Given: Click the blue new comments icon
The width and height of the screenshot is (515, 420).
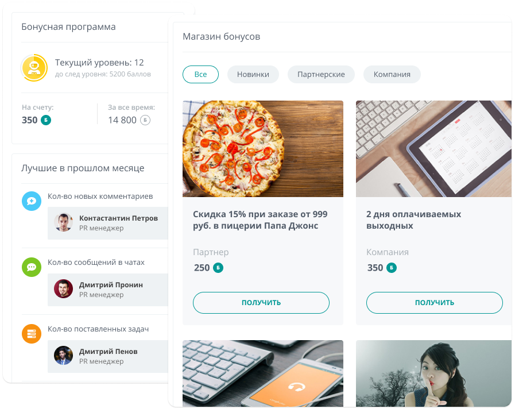Looking at the screenshot, I should click(x=32, y=201).
